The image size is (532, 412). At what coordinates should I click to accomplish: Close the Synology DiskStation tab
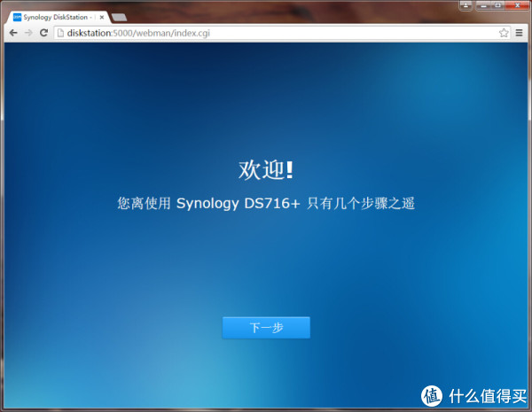point(102,17)
